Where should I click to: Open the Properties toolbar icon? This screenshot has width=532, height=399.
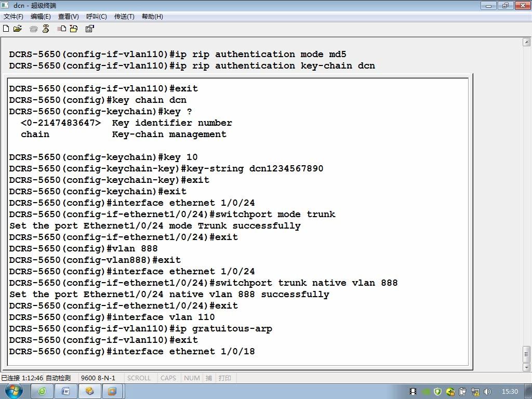[89, 29]
